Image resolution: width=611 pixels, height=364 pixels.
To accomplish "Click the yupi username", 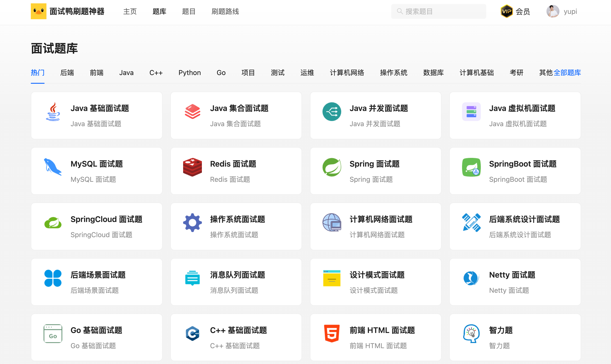I will (570, 12).
